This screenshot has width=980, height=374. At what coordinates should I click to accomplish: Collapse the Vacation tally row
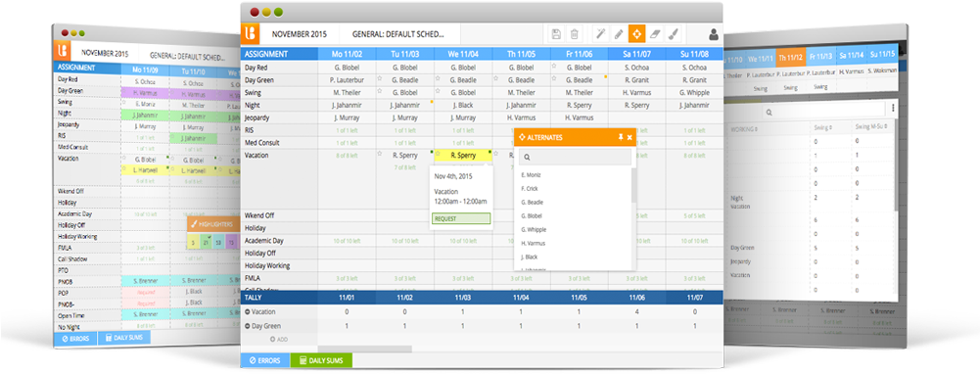point(247,311)
